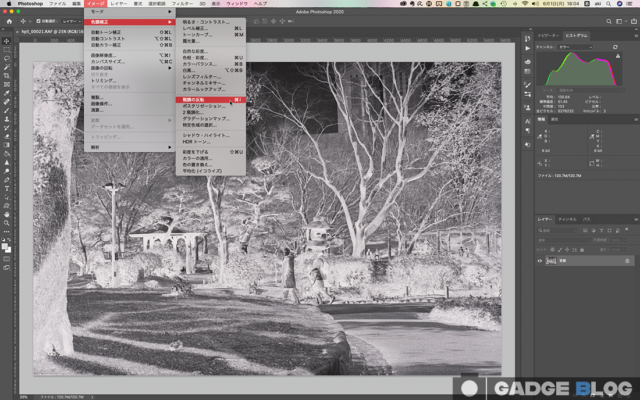Switch to the チャンネル tab
640x400 pixels.
tap(567, 220)
